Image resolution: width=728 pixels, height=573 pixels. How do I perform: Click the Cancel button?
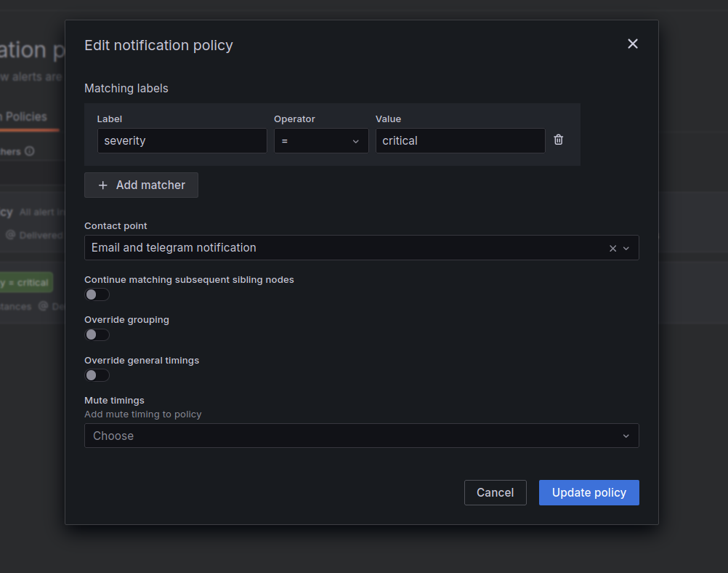(x=495, y=492)
